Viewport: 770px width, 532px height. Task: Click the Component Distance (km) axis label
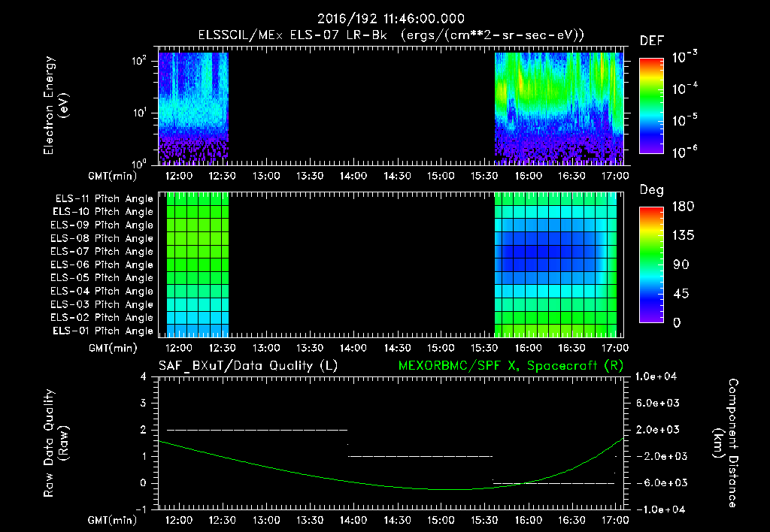(726, 443)
